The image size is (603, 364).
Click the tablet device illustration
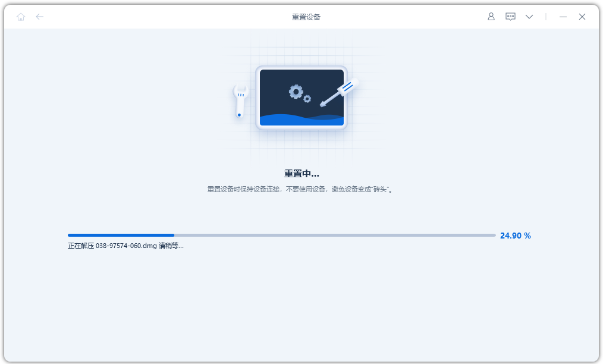point(301,98)
